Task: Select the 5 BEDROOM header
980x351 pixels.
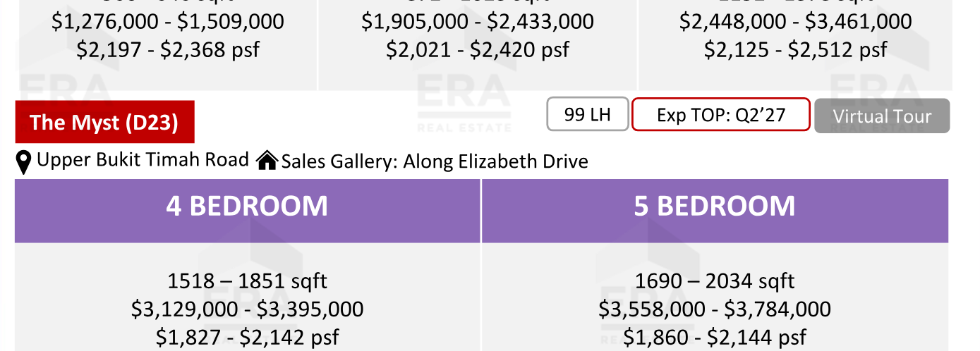Action: 715,207
